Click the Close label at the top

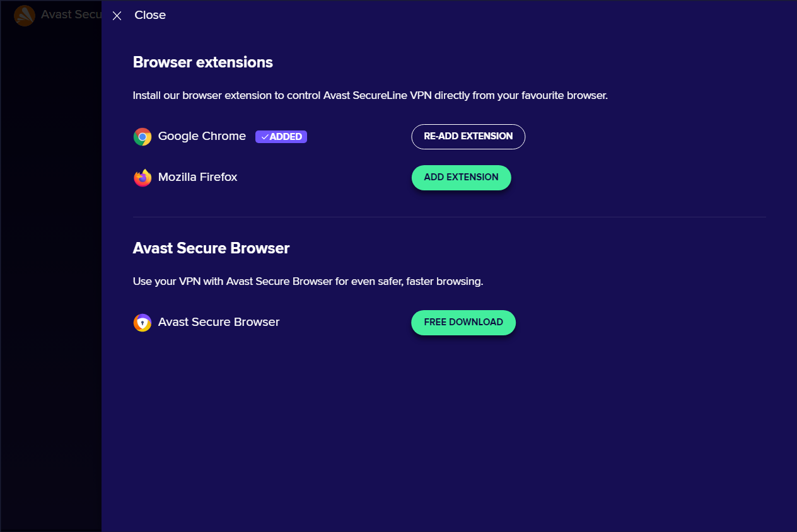pos(150,15)
